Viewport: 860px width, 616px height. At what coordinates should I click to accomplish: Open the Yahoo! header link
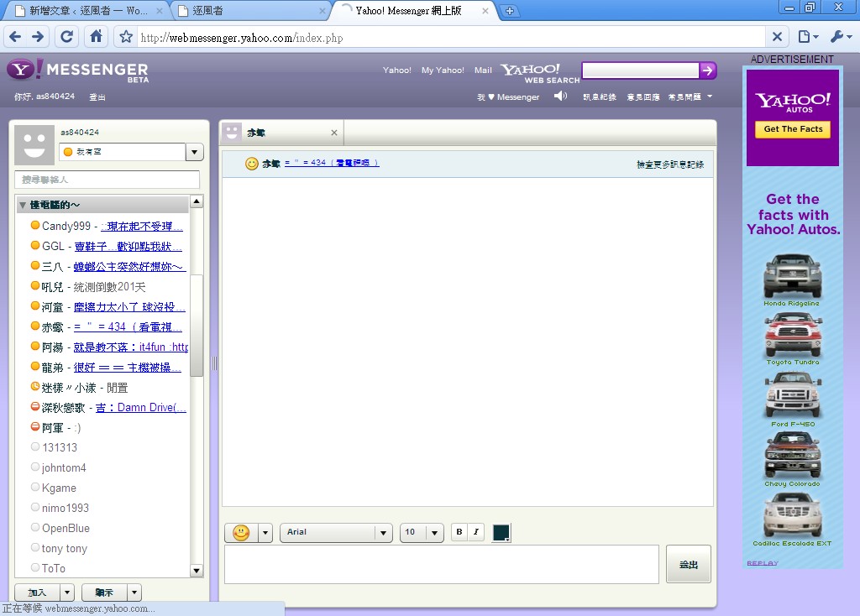coord(396,70)
